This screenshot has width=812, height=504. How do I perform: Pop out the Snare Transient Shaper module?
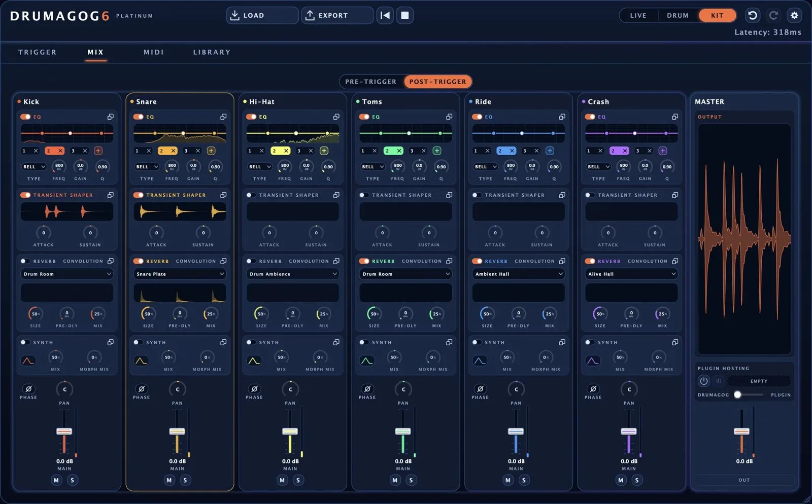coord(223,195)
